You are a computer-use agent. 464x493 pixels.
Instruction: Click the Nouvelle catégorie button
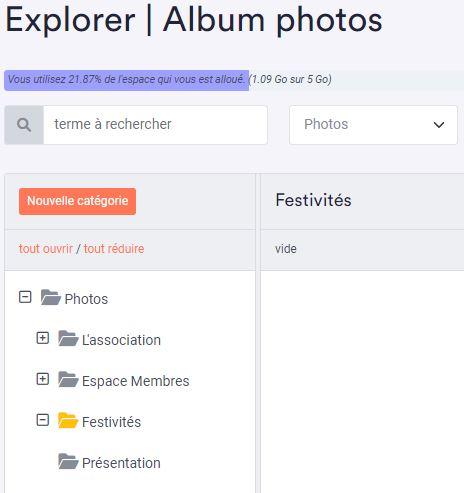[x=77, y=201]
